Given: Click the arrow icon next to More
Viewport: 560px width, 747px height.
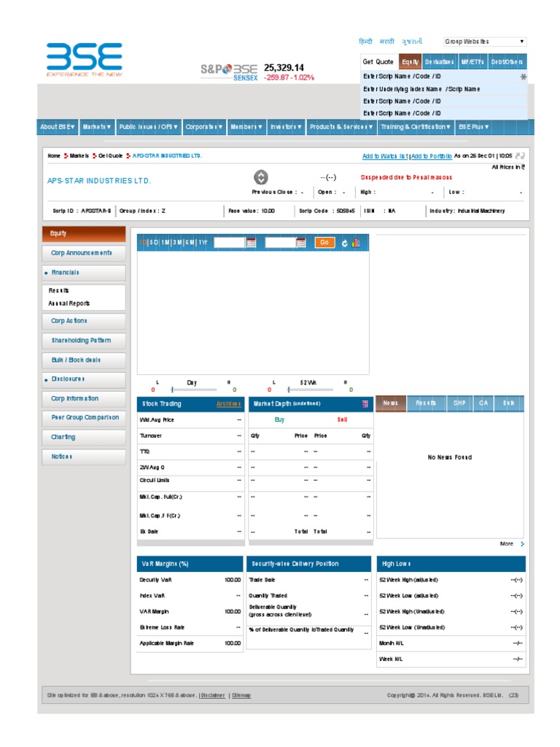Looking at the screenshot, I should (522, 544).
